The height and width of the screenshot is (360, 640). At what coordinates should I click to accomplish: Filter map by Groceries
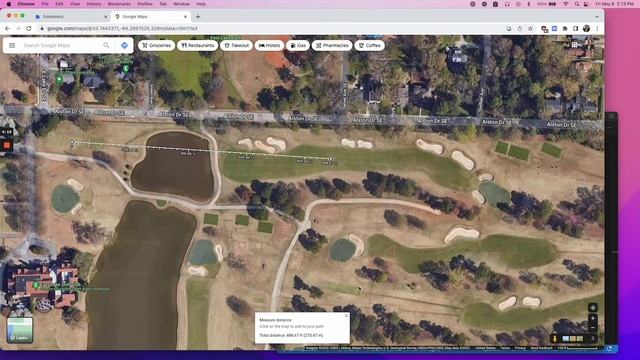tap(156, 45)
